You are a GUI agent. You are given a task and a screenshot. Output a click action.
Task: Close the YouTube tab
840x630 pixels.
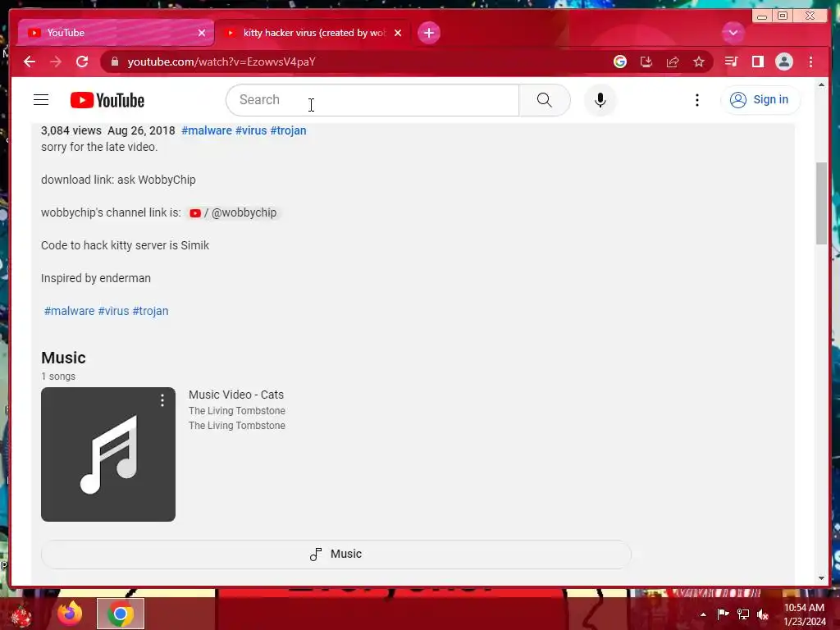[x=202, y=33]
